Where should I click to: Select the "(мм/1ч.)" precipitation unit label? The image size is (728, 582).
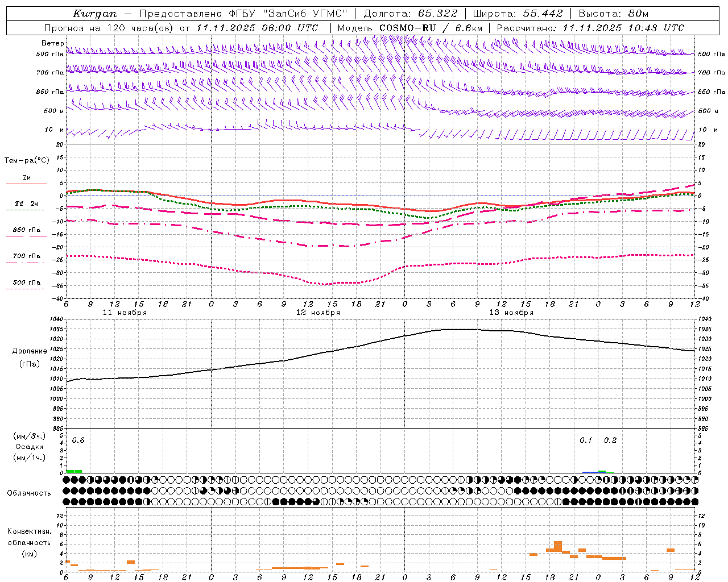(x=29, y=458)
